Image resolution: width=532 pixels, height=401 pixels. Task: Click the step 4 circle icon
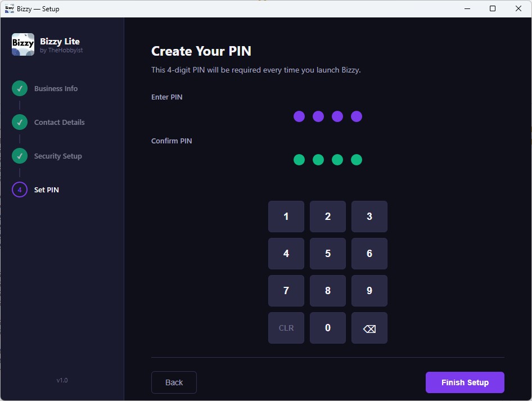20,190
